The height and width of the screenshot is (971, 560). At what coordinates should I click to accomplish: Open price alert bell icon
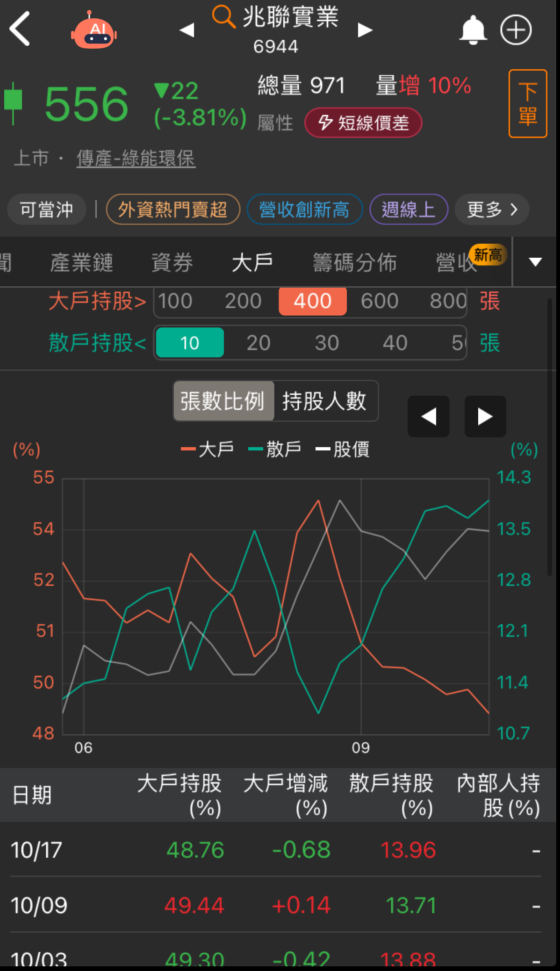pos(473,30)
